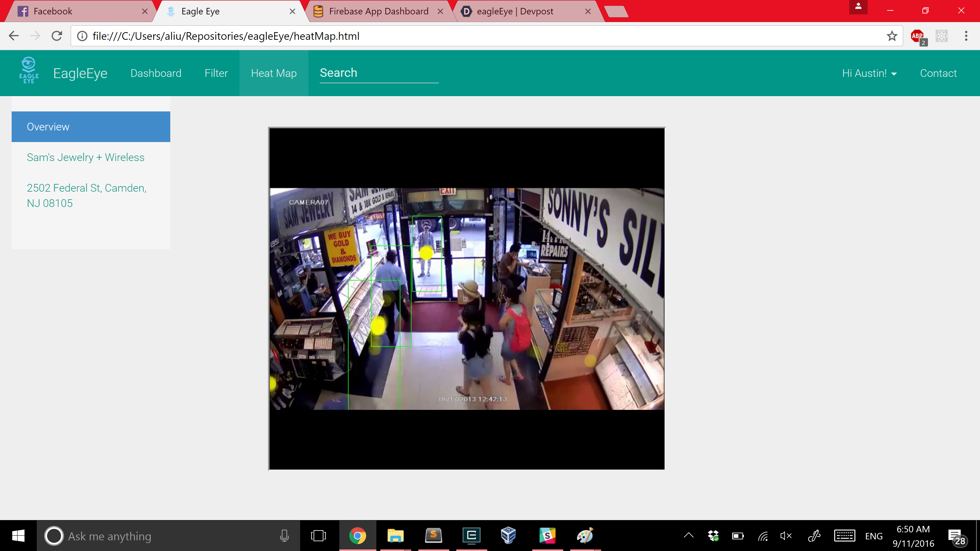The height and width of the screenshot is (551, 980).
Task: Open Windows Task View
Action: (318, 536)
